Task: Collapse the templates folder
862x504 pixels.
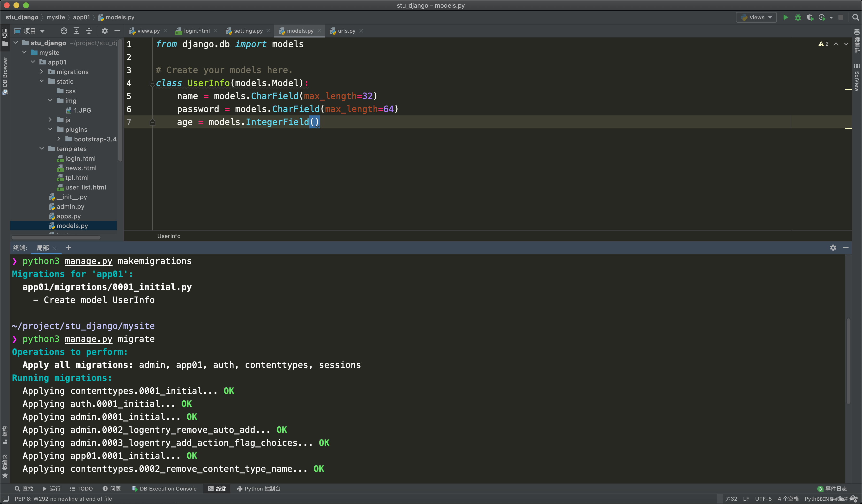Action: click(x=42, y=149)
